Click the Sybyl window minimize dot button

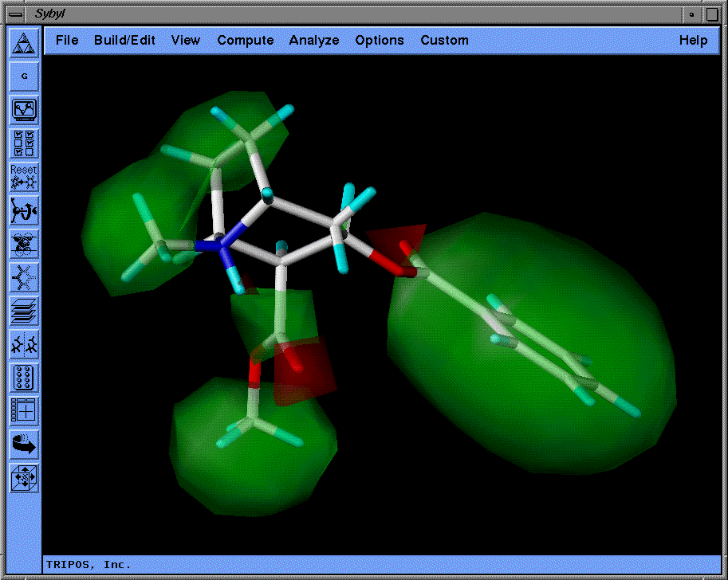692,14
